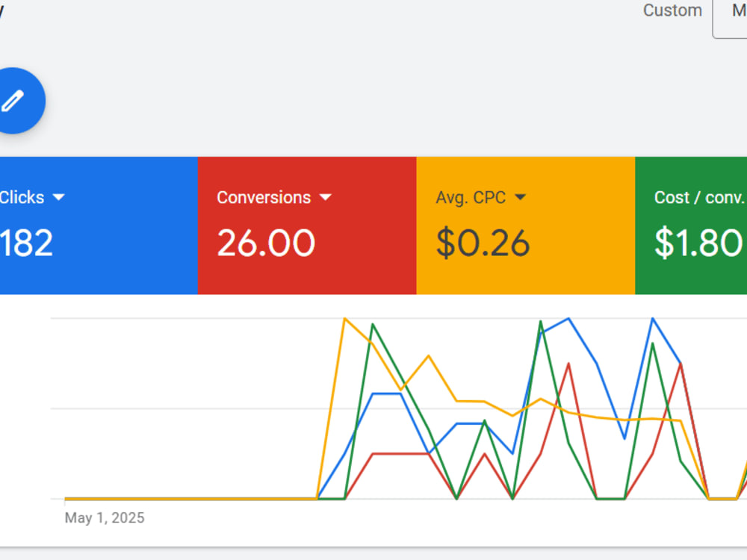
Task: Click the $1.80 cost per conversion value
Action: point(698,243)
